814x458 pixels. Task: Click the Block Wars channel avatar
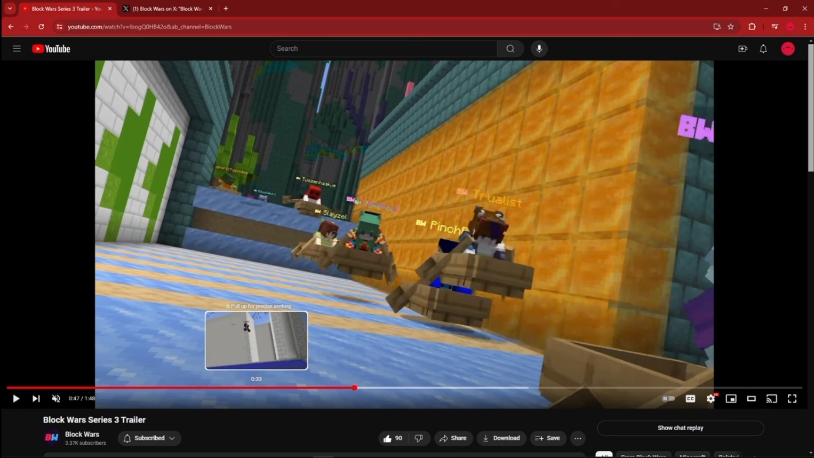pos(51,438)
